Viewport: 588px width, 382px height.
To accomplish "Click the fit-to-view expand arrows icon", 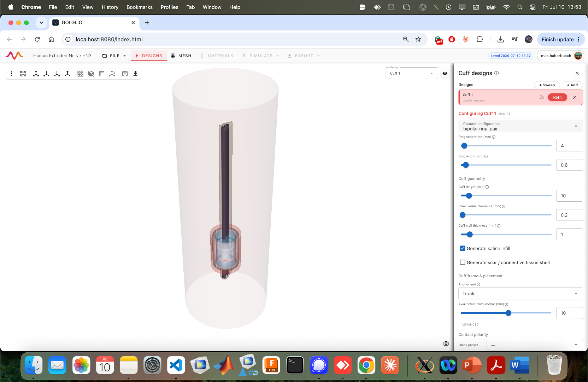I will click(23, 74).
